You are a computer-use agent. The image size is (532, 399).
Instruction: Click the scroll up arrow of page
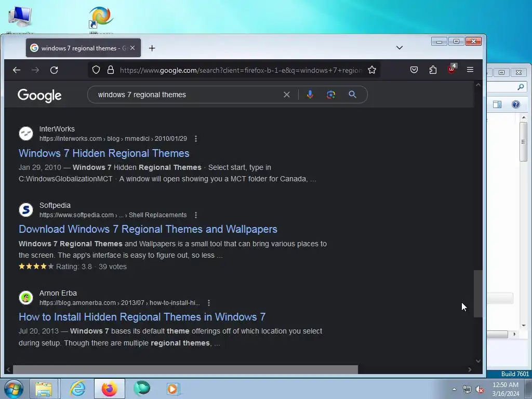tap(478, 85)
